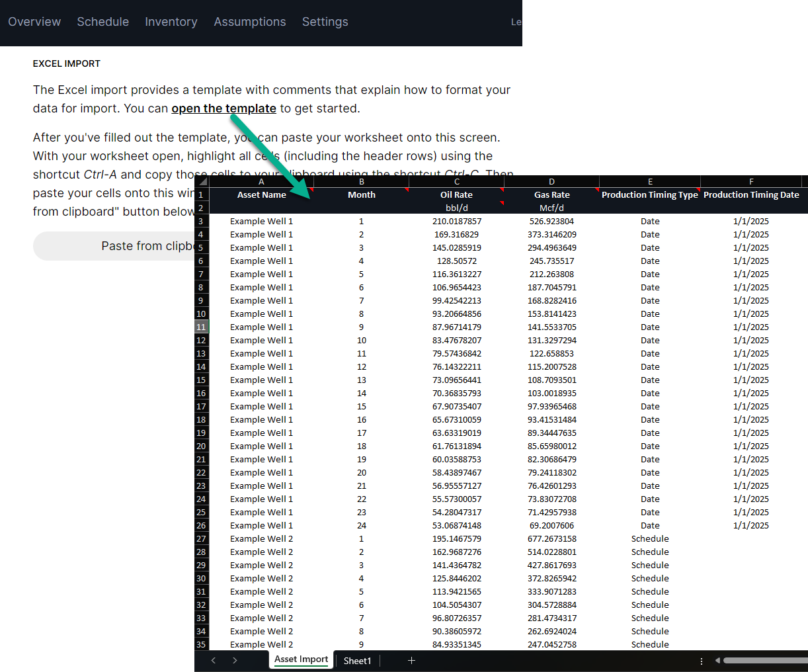Select the Assumptions navigation item
Image resolution: width=808 pixels, height=672 pixels.
[x=250, y=22]
